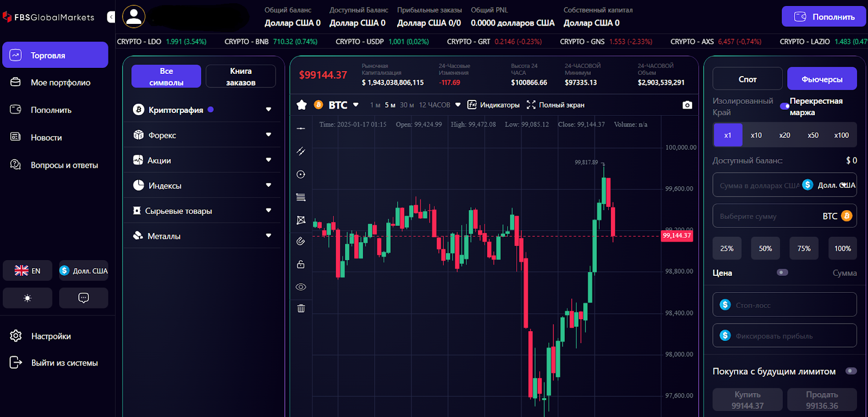Select x1 leverage
The height and width of the screenshot is (417, 868).
727,135
